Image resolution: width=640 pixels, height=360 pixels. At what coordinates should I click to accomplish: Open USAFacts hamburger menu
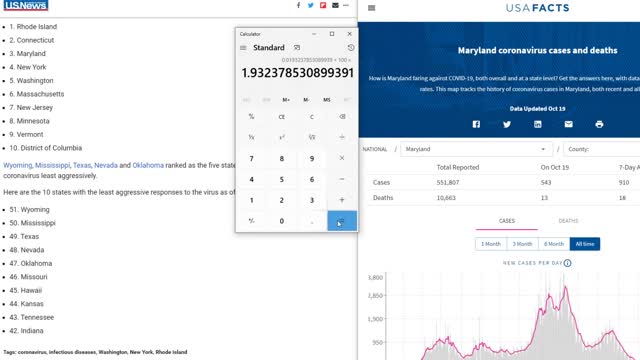371,8
